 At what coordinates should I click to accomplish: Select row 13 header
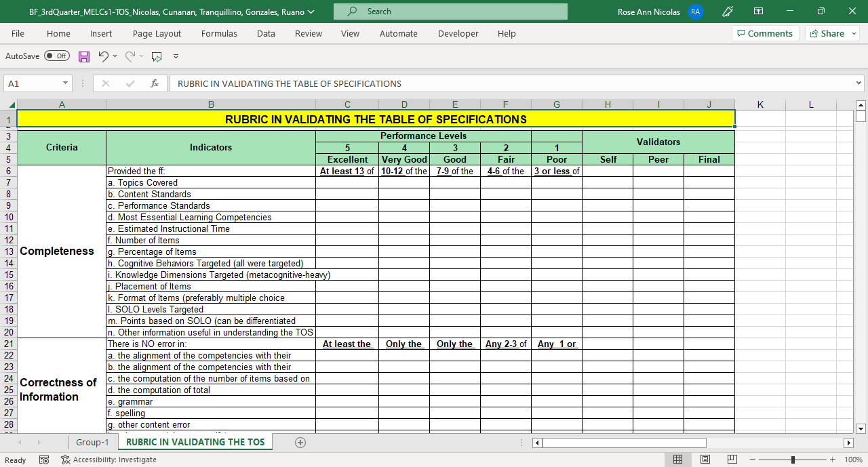(9, 251)
